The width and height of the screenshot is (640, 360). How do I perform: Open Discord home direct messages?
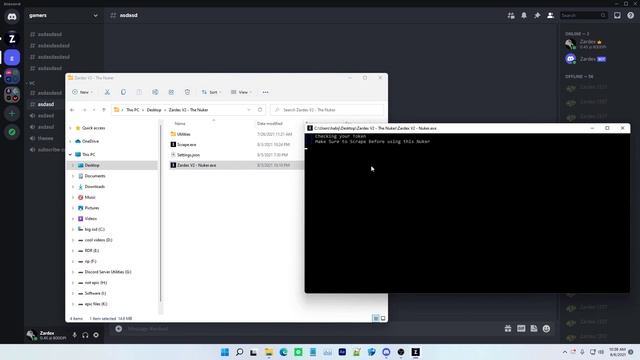(12, 17)
